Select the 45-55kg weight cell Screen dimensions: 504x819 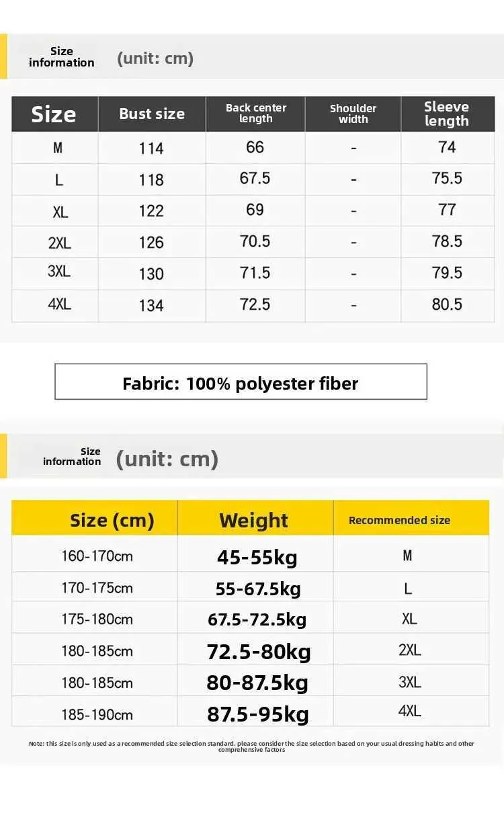tap(257, 557)
